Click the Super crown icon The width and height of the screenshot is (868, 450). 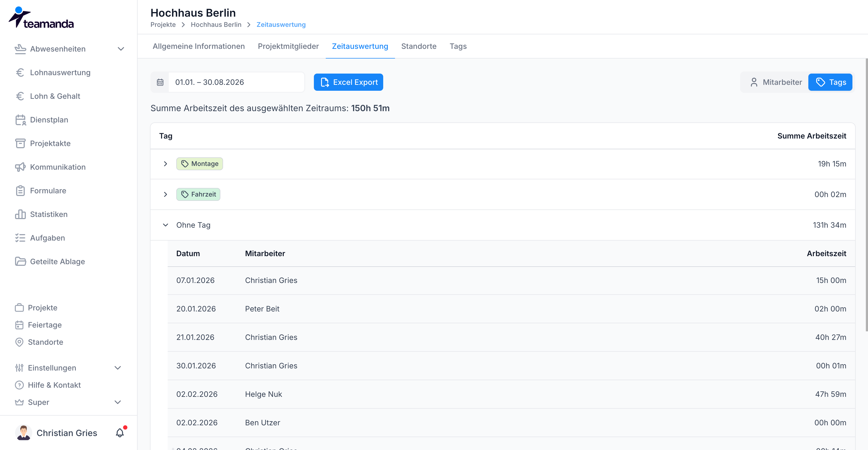click(19, 402)
